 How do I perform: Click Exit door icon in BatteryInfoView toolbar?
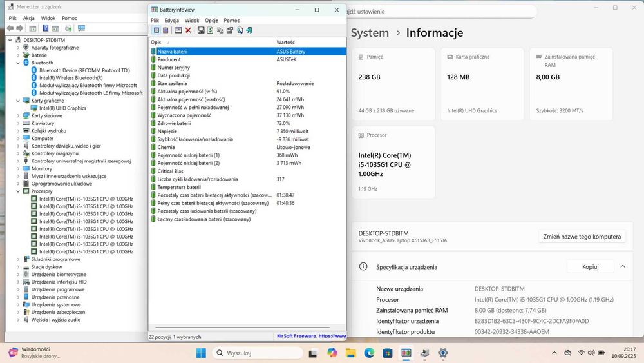click(249, 30)
